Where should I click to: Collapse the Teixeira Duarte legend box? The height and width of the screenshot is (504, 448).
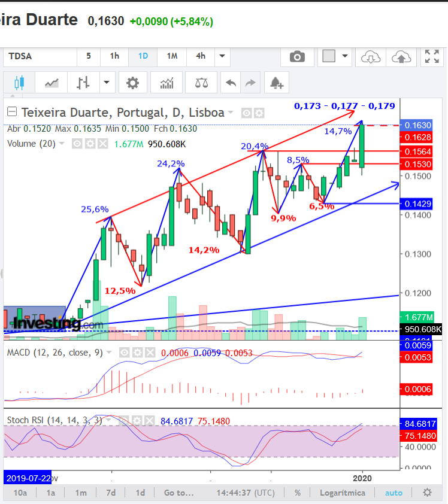(12, 111)
